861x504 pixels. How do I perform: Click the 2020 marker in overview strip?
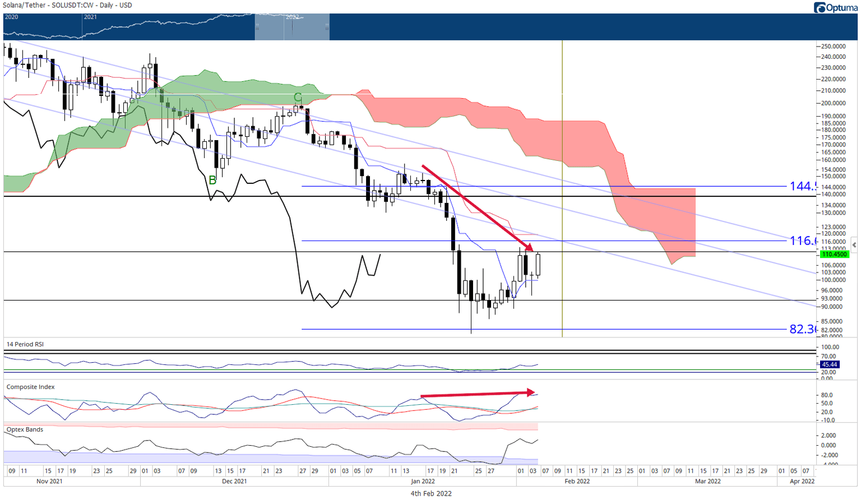(11, 17)
